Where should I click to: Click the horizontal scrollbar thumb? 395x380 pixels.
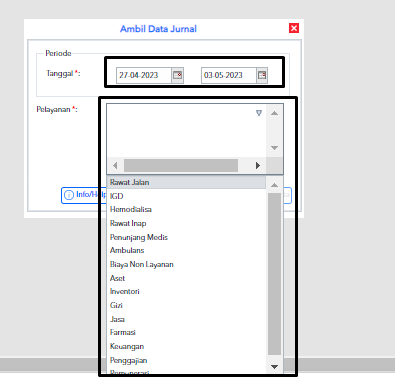point(181,165)
